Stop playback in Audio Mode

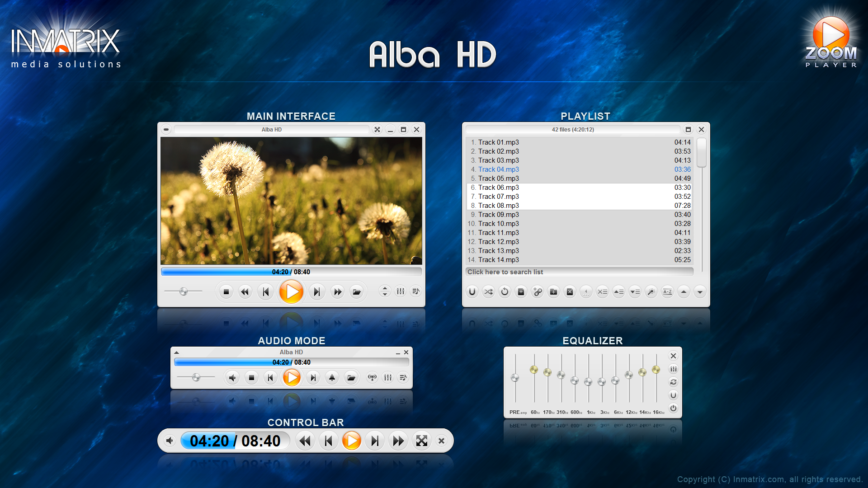(251, 378)
